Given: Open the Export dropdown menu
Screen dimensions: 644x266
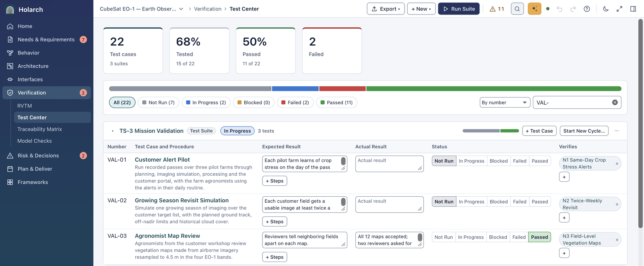Looking at the screenshot, I should [386, 9].
